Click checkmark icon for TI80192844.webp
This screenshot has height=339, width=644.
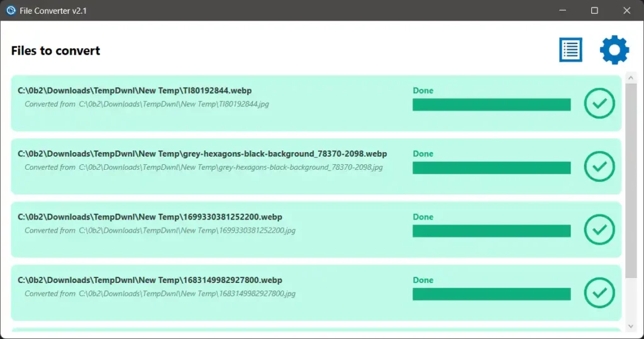[x=599, y=103]
